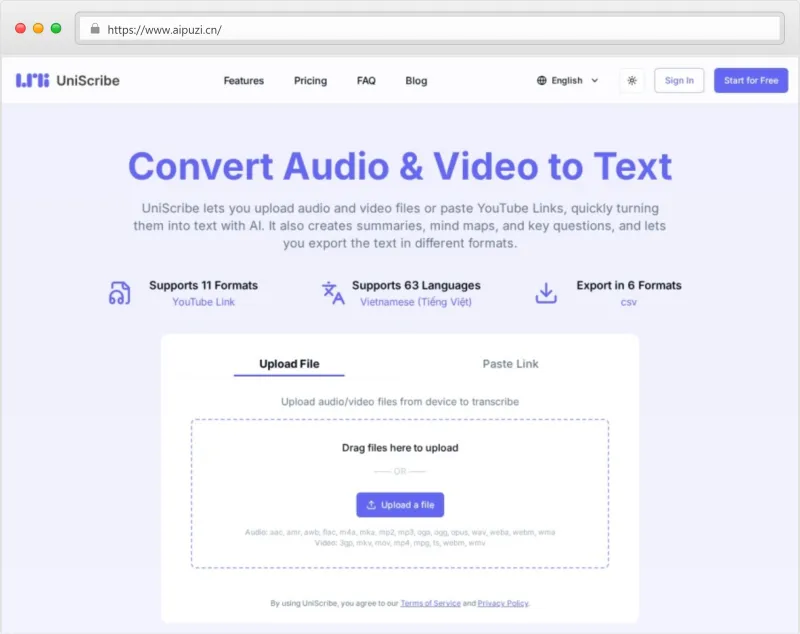The width and height of the screenshot is (800, 634).
Task: Click the UniScribe logo icon
Action: coord(33,80)
